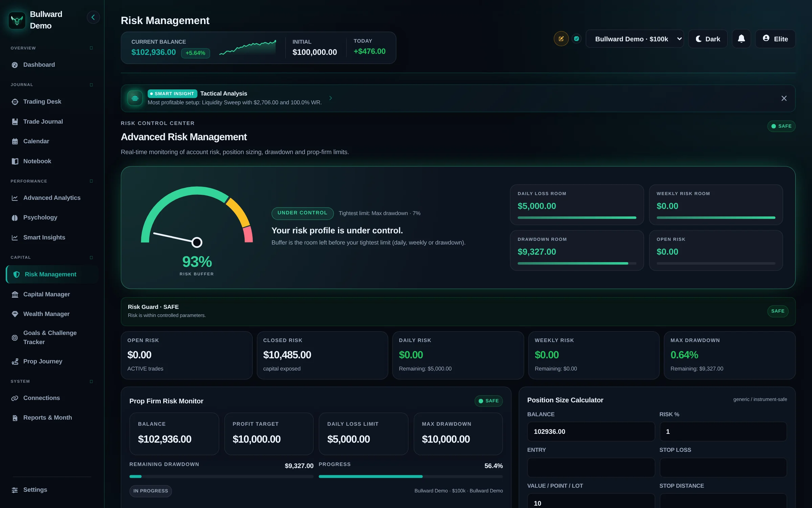Click the calculator BALANCE input field

(591, 431)
